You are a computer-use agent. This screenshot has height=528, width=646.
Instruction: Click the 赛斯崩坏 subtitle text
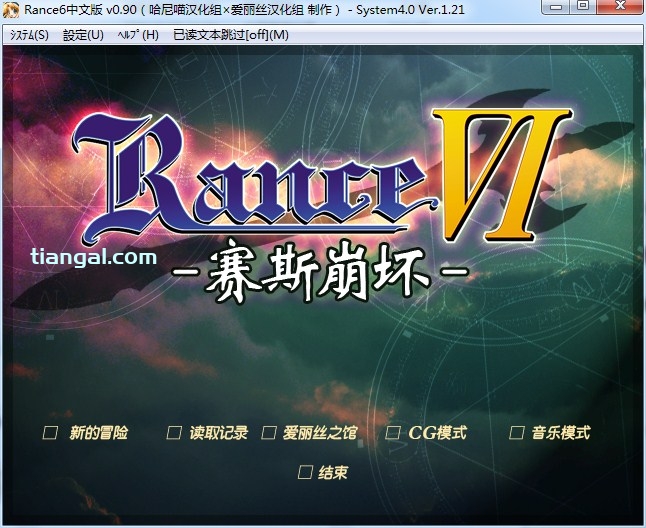[319, 270]
